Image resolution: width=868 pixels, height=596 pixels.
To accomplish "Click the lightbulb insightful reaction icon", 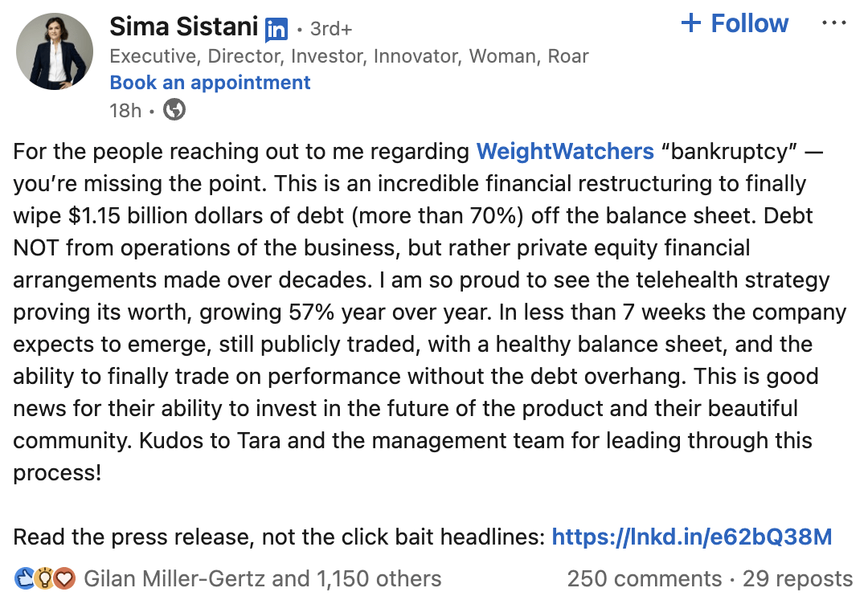I will [44, 578].
